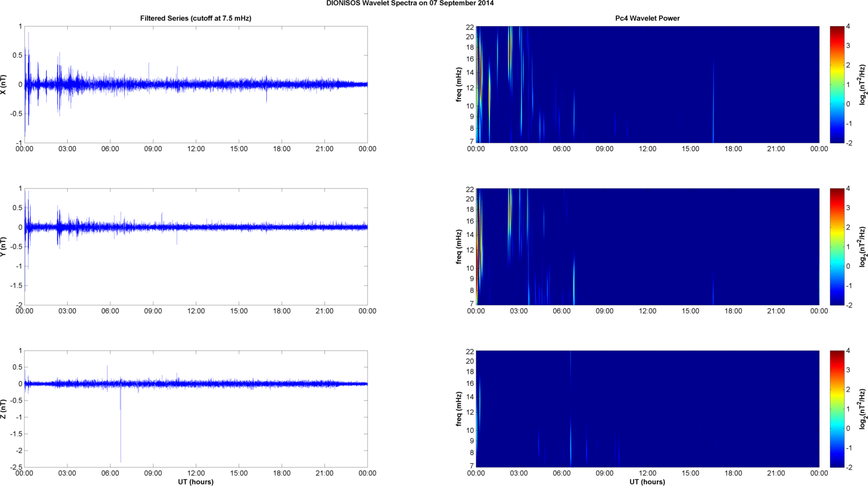Image resolution: width=868 pixels, height=486 pixels.
Task: Click the title 'DIONISOS Wavelet Spectra on 07 September 2014'
Action: (410, 3)
